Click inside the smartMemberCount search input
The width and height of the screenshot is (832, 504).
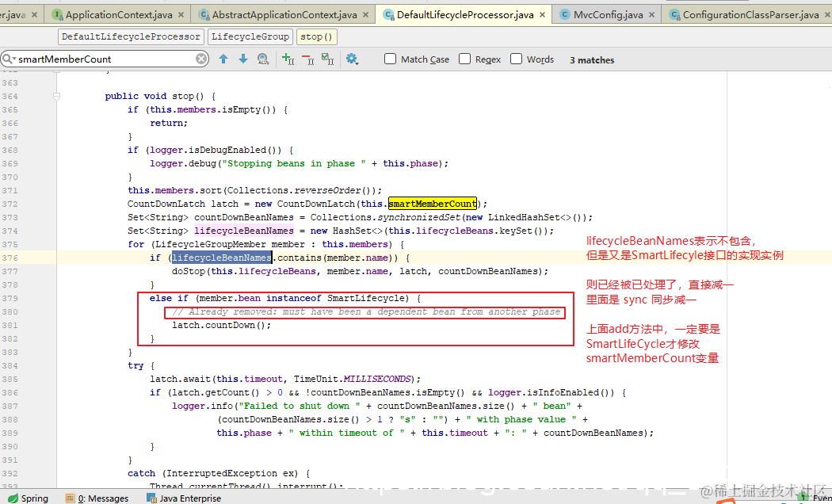tap(106, 59)
